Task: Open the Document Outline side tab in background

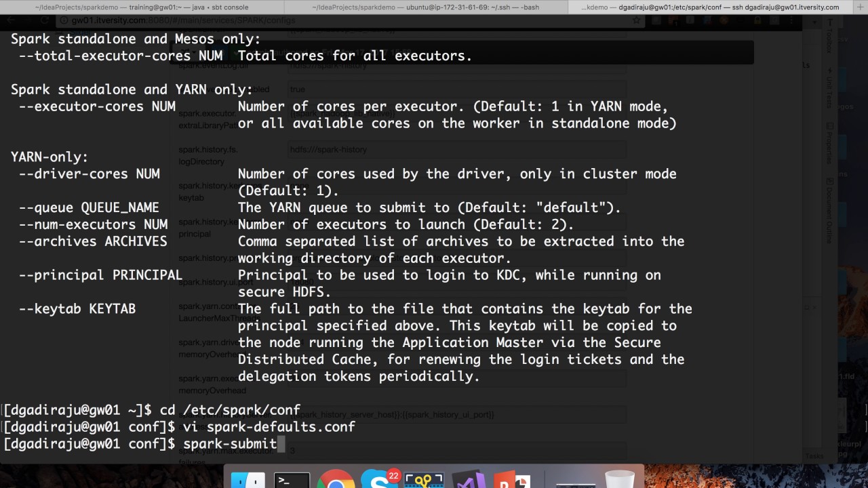Action: pos(829,210)
